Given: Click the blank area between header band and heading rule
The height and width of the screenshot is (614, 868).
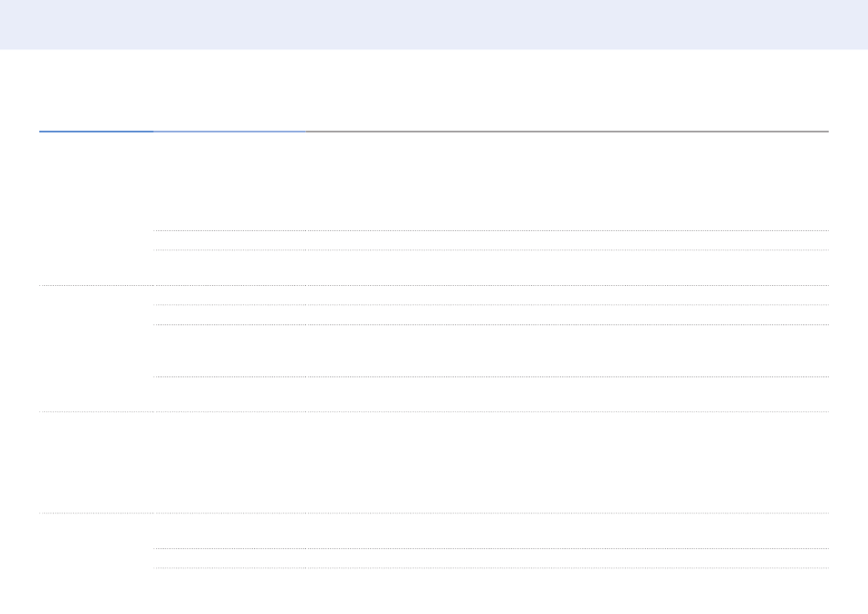Looking at the screenshot, I should tap(434, 90).
